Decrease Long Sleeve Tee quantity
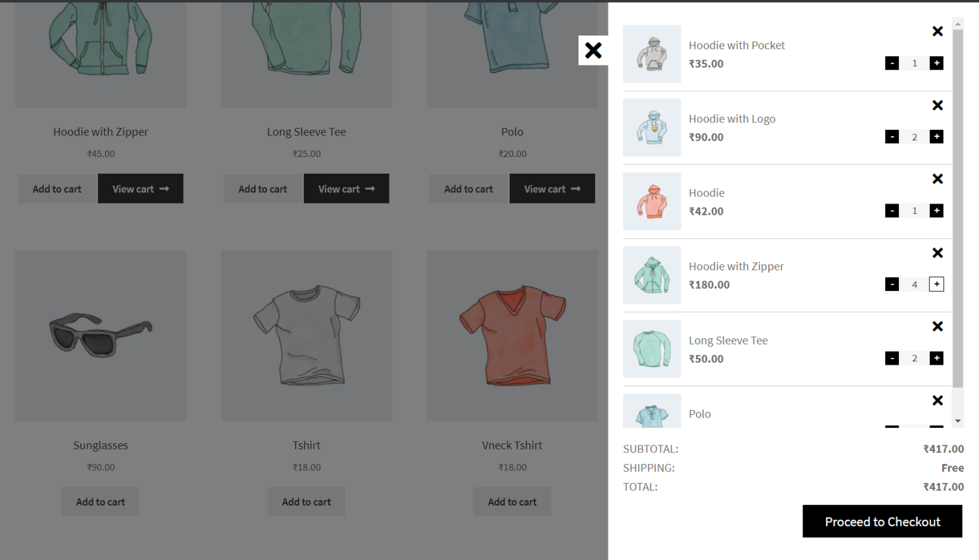The width and height of the screenshot is (979, 560). pos(892,358)
